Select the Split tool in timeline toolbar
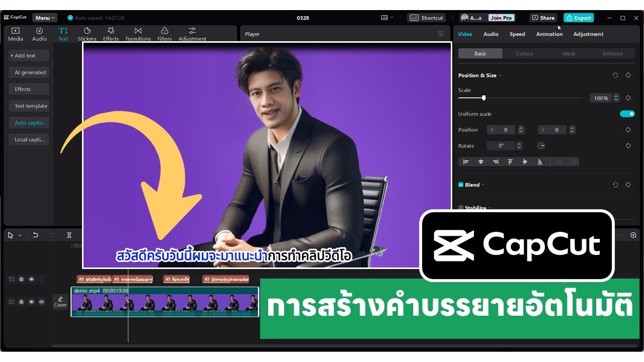This screenshot has height=362, width=644. coord(69,235)
